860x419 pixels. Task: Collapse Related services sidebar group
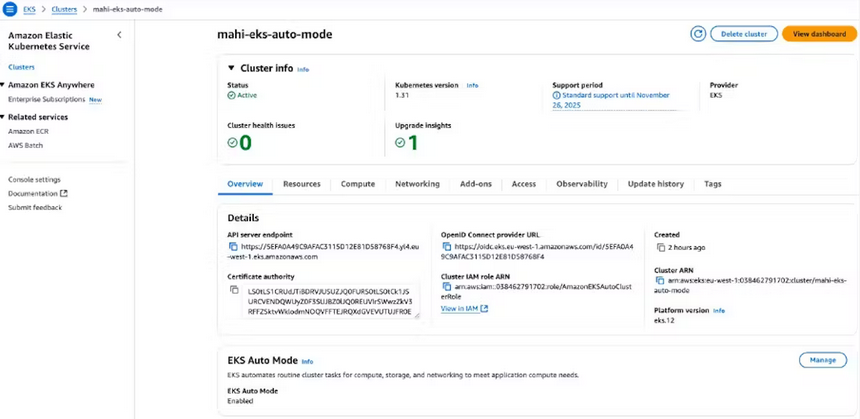coord(3,117)
